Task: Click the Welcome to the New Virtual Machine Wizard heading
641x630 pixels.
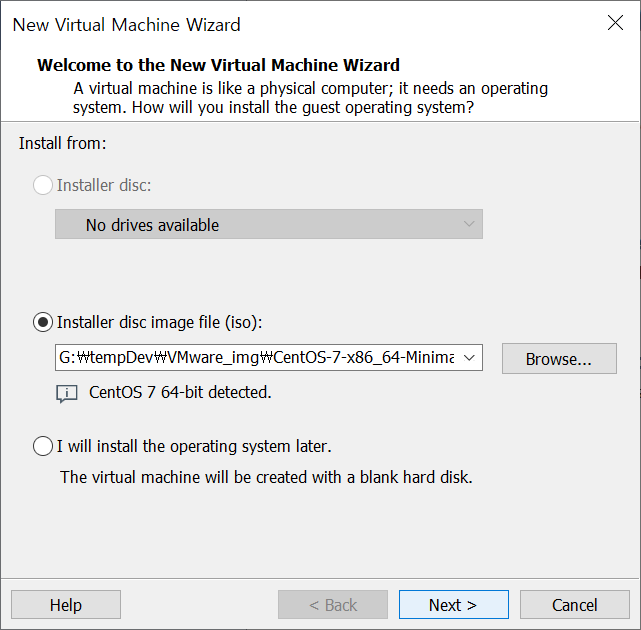Action: click(x=218, y=65)
